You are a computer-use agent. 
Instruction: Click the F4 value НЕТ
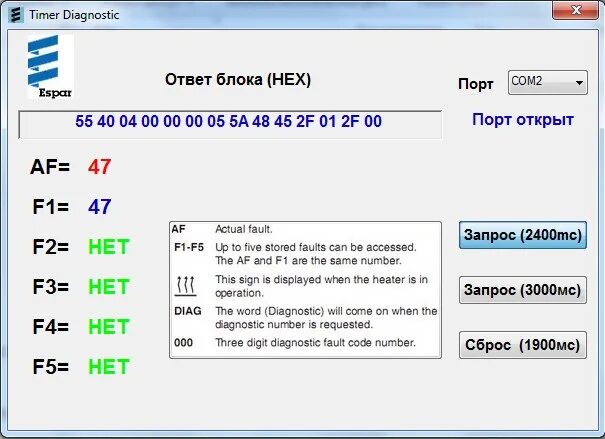pyautogui.click(x=109, y=327)
